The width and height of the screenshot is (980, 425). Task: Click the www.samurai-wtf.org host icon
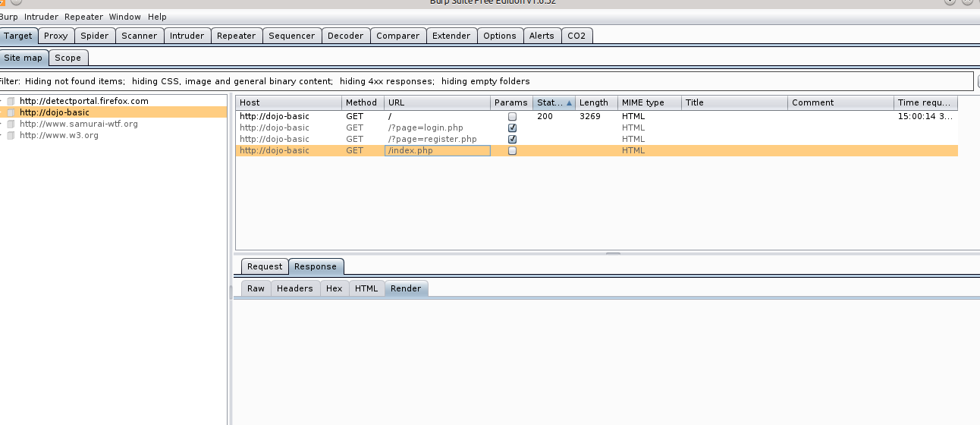click(11, 124)
